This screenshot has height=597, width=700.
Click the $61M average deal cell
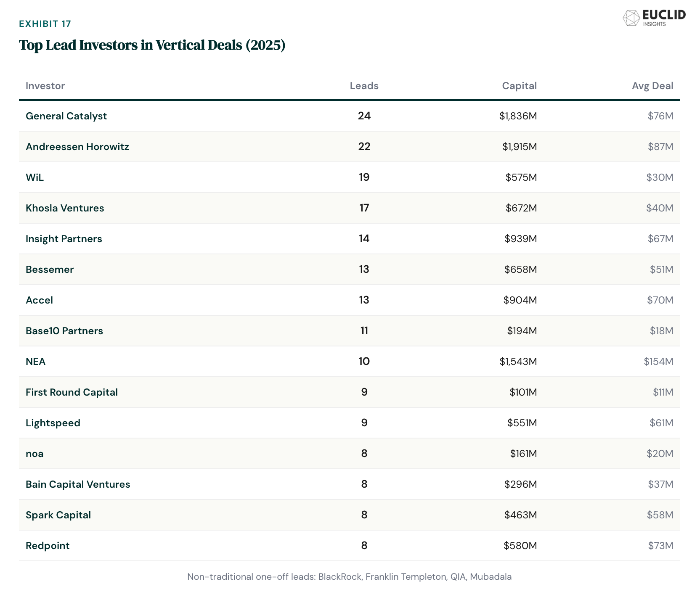(x=662, y=423)
